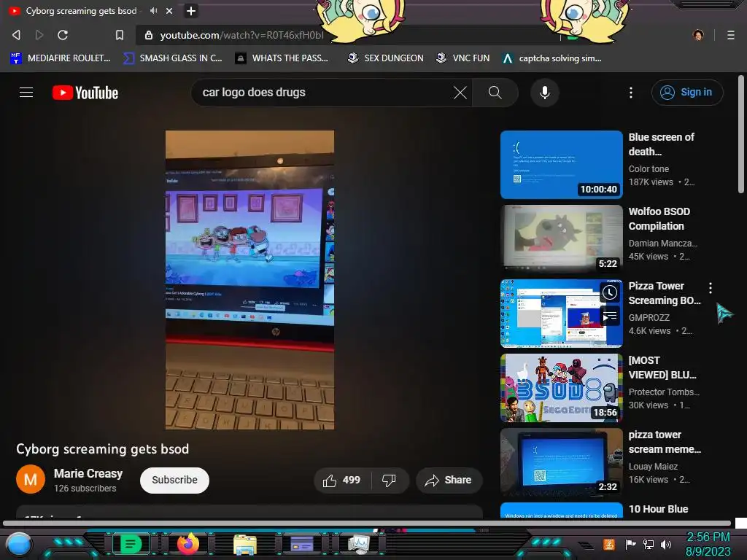Open the GMPROZZ channel name
This screenshot has height=560, width=747.
649,318
